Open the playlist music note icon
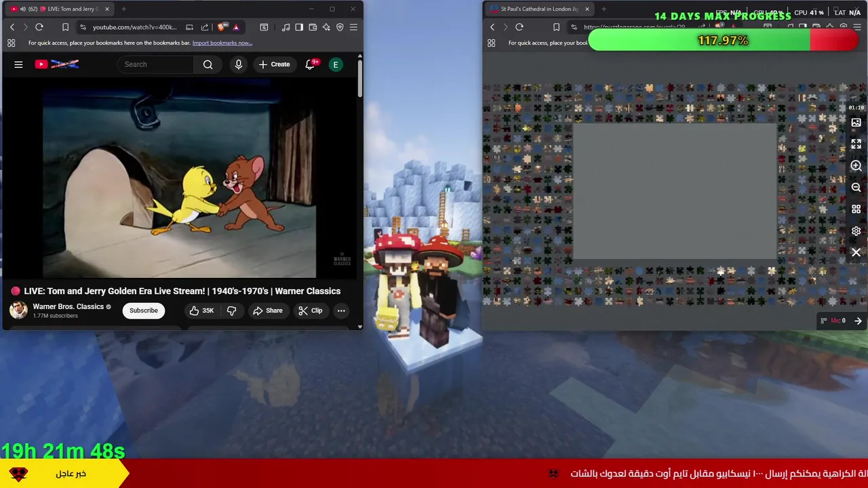868x488 pixels. click(x=285, y=27)
